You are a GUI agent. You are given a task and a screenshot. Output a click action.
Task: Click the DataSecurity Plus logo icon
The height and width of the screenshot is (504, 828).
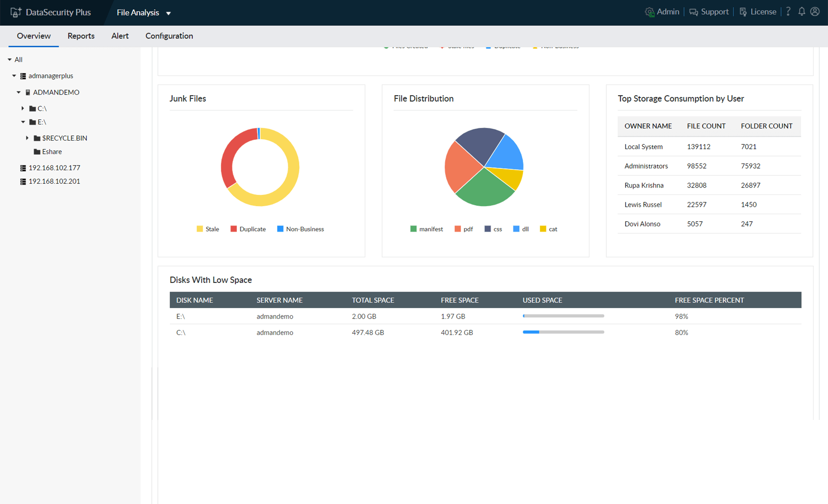coord(16,12)
